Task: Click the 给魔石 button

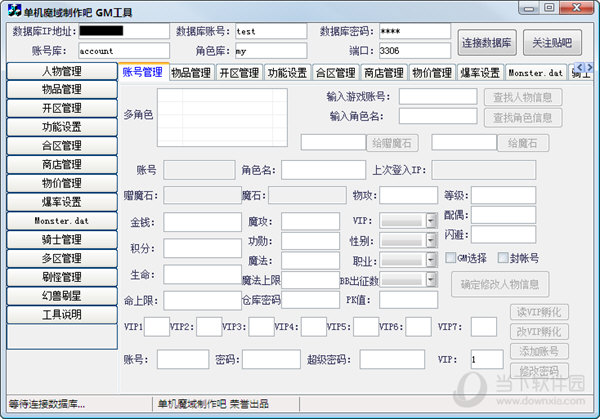Action: [523, 143]
